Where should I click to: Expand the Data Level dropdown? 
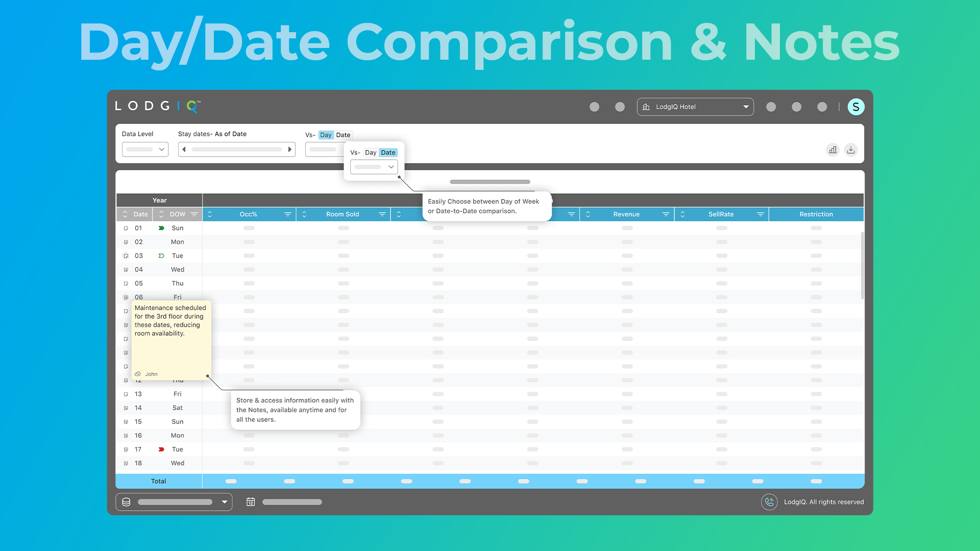(145, 149)
